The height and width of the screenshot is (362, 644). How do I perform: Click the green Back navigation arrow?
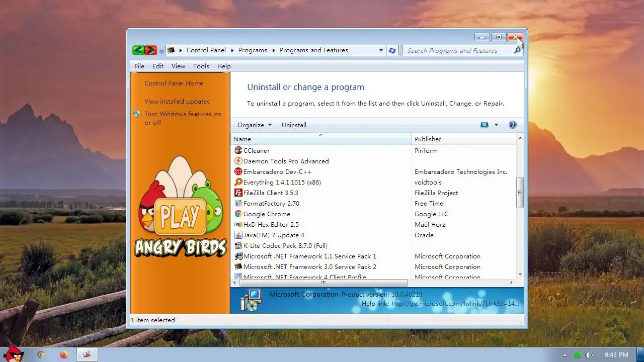coord(138,50)
